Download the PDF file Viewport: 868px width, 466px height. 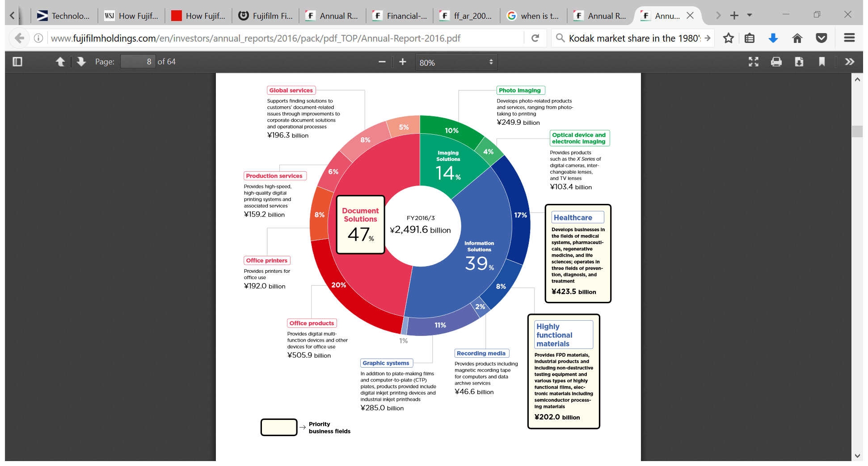click(x=799, y=62)
